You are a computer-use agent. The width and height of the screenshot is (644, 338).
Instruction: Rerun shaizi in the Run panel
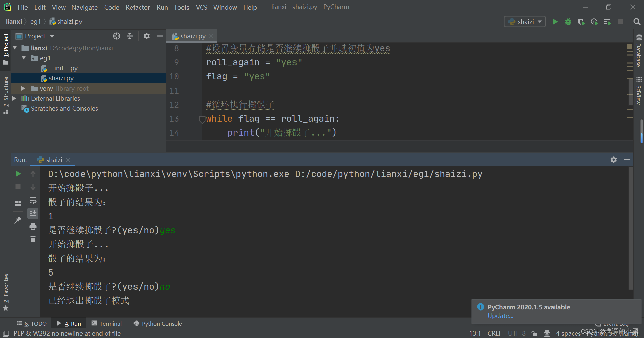click(x=18, y=174)
